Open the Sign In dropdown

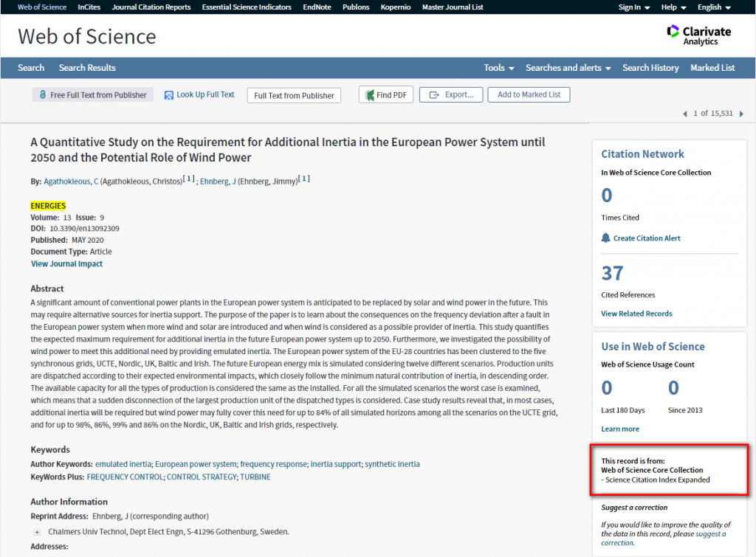[x=633, y=7]
